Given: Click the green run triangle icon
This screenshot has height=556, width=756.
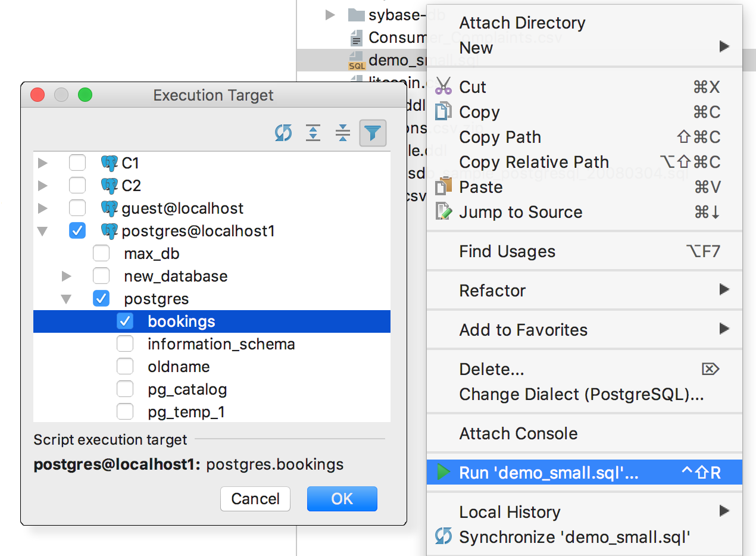Looking at the screenshot, I should (443, 473).
